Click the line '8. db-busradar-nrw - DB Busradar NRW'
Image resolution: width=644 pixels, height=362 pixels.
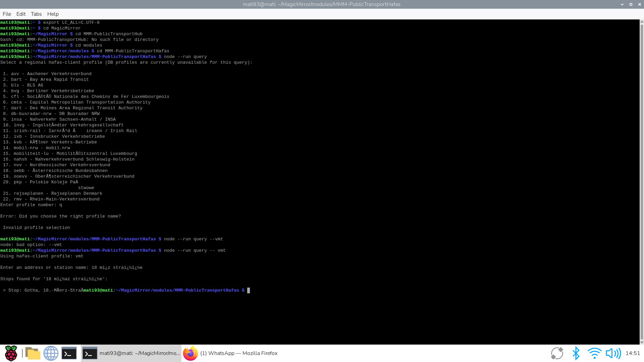click(51, 114)
